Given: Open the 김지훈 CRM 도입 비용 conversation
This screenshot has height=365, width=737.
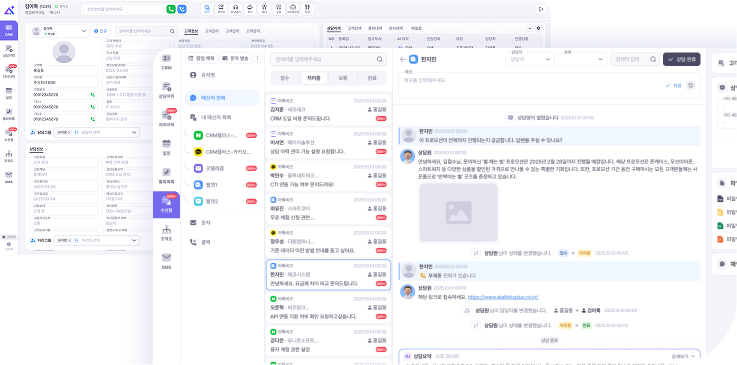Looking at the screenshot, I should 328,109.
